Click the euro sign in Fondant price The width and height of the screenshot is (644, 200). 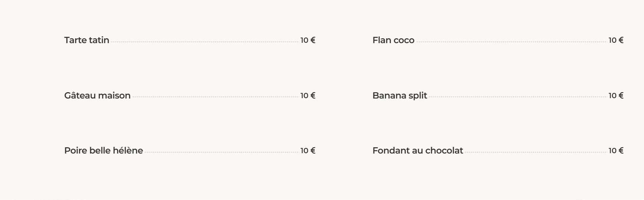(x=621, y=151)
